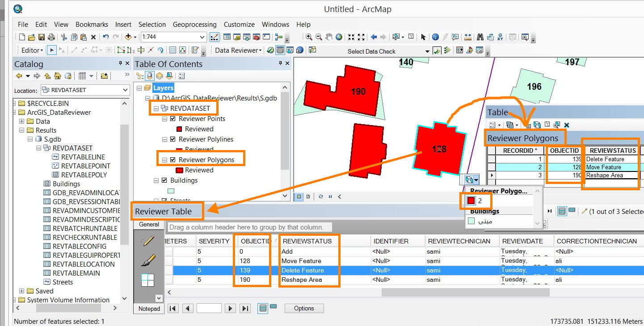Select the Zoom In tool
This screenshot has height=326, width=644.
[x=309, y=37]
